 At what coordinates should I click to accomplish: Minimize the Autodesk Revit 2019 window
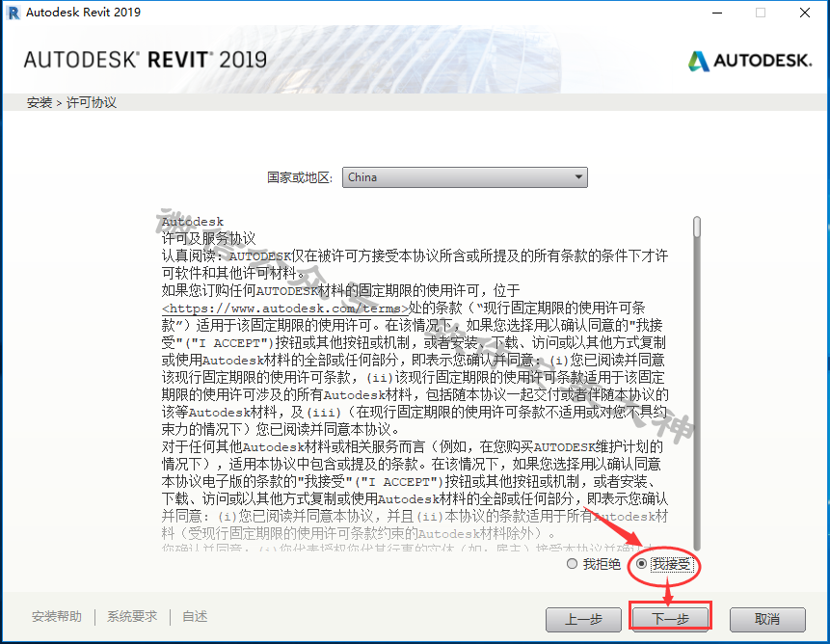pos(717,13)
